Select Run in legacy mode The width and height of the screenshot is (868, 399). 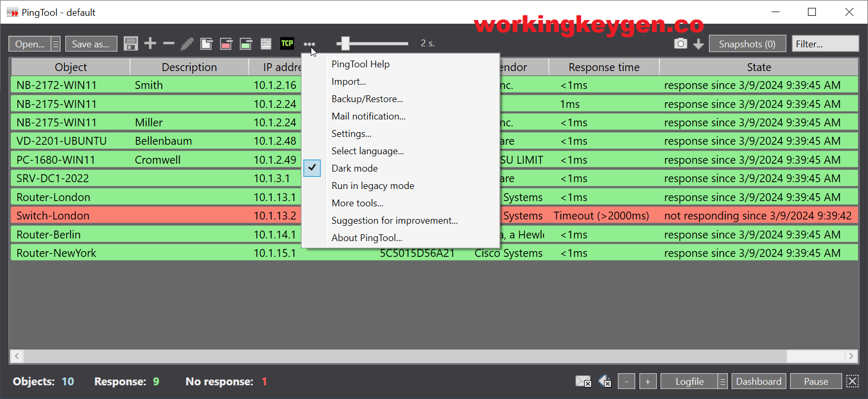373,186
